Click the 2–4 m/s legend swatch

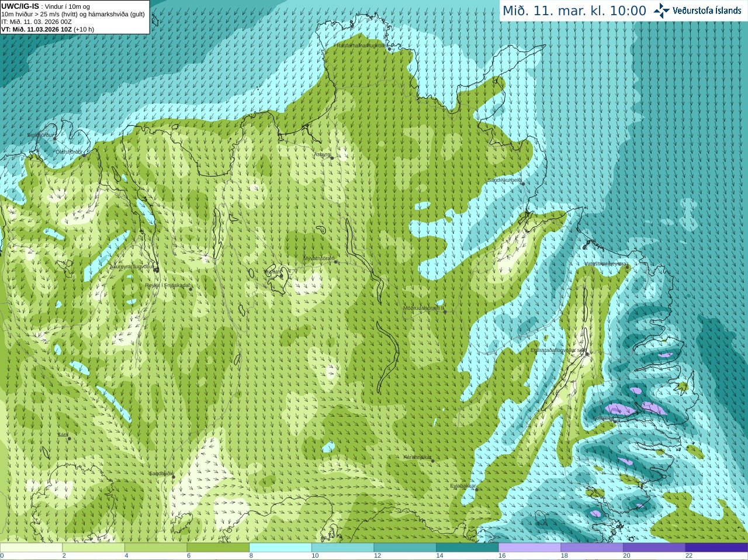93,548
